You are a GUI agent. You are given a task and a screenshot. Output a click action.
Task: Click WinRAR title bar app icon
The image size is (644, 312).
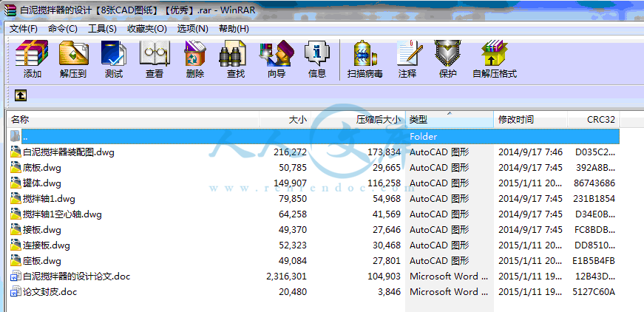pos(10,10)
